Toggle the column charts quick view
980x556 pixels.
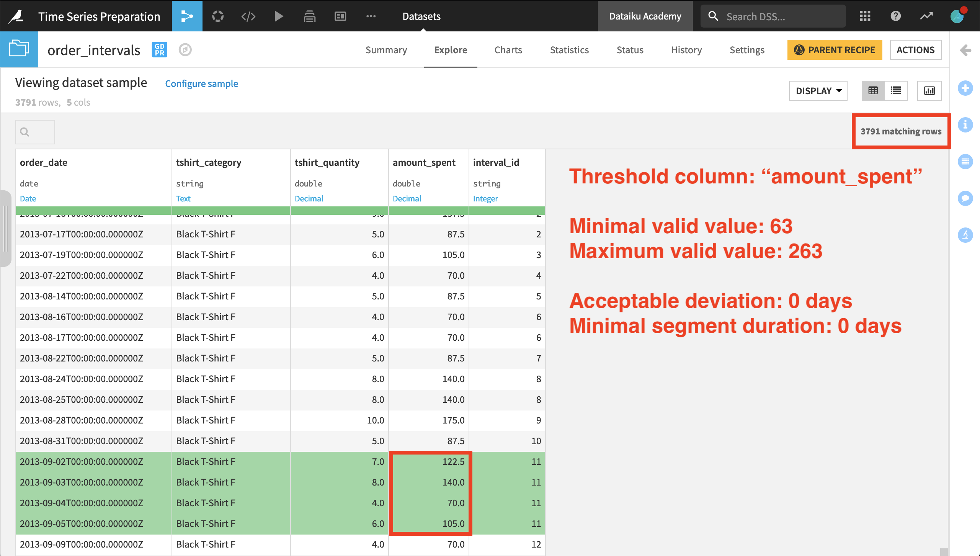[x=929, y=91]
